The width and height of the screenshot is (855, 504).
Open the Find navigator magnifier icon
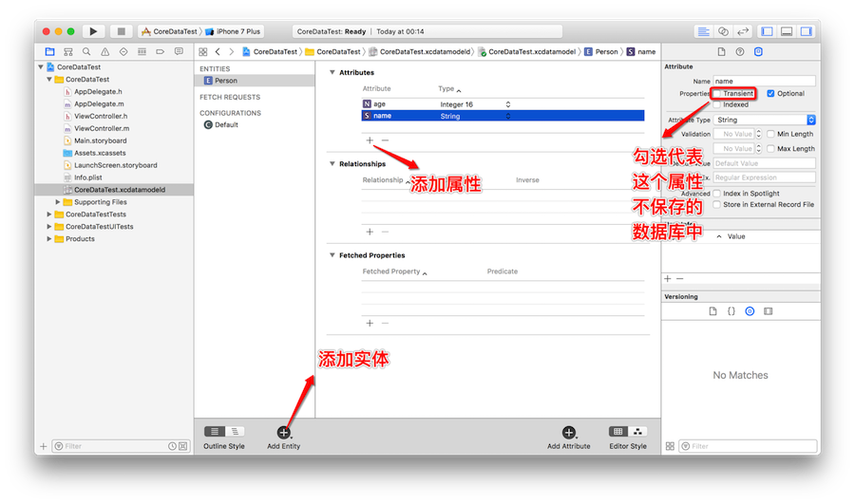(x=86, y=52)
